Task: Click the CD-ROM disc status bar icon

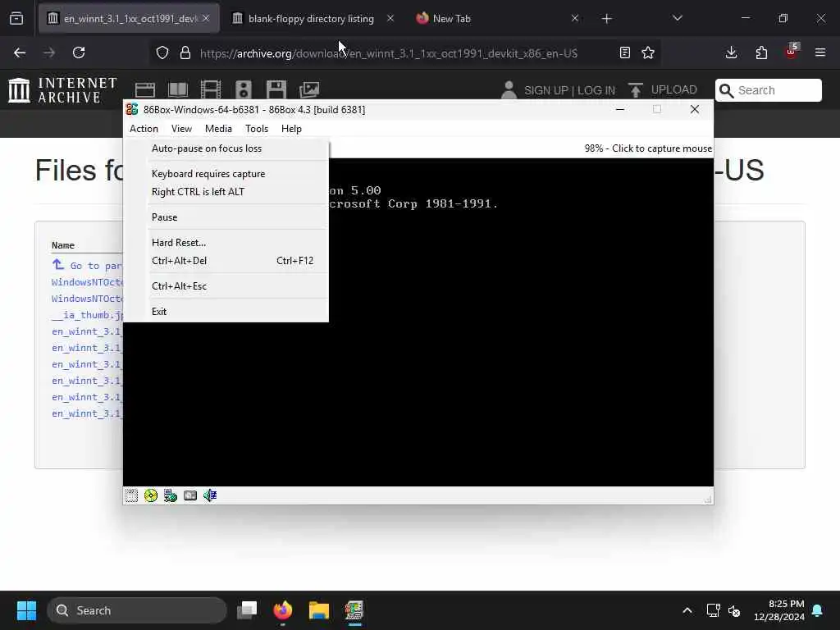Action: tap(151, 495)
